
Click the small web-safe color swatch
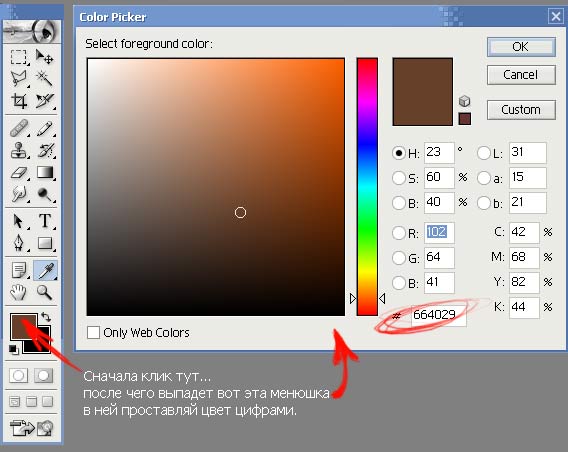464,119
